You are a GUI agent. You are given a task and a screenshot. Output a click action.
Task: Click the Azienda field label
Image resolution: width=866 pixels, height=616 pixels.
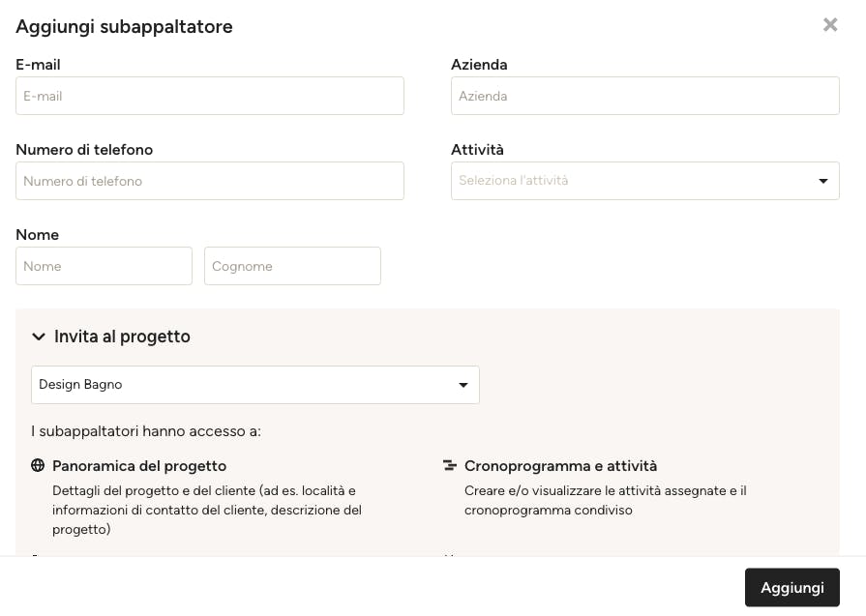point(479,65)
